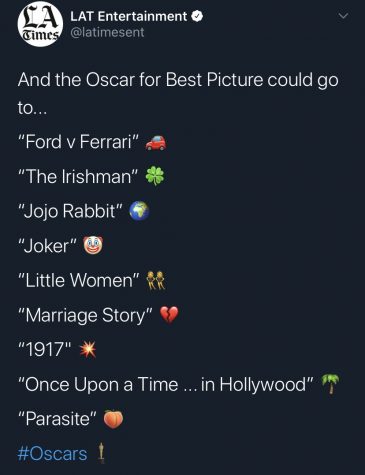Screen dimensions: 365x475
Task: Click the palm tree emoji
Action: 330,384
